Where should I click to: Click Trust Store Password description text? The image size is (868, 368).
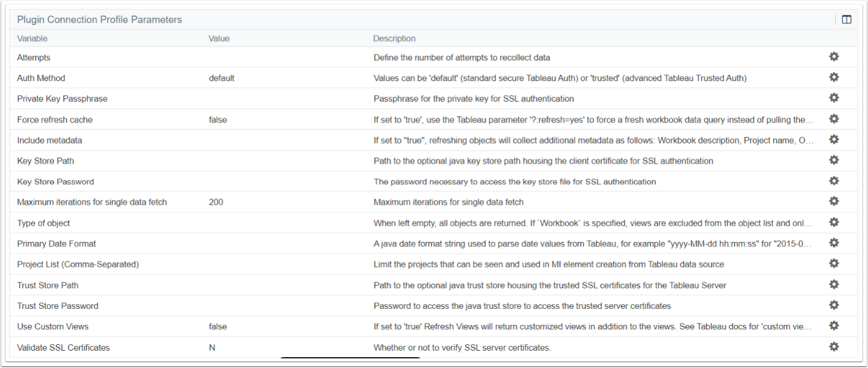[522, 306]
